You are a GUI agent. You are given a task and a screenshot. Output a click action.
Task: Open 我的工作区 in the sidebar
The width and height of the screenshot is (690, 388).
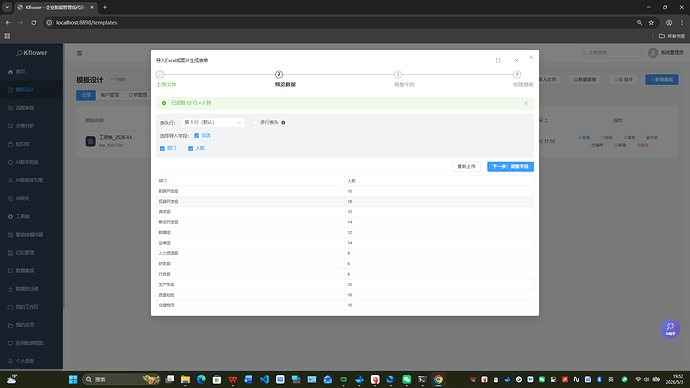31,307
